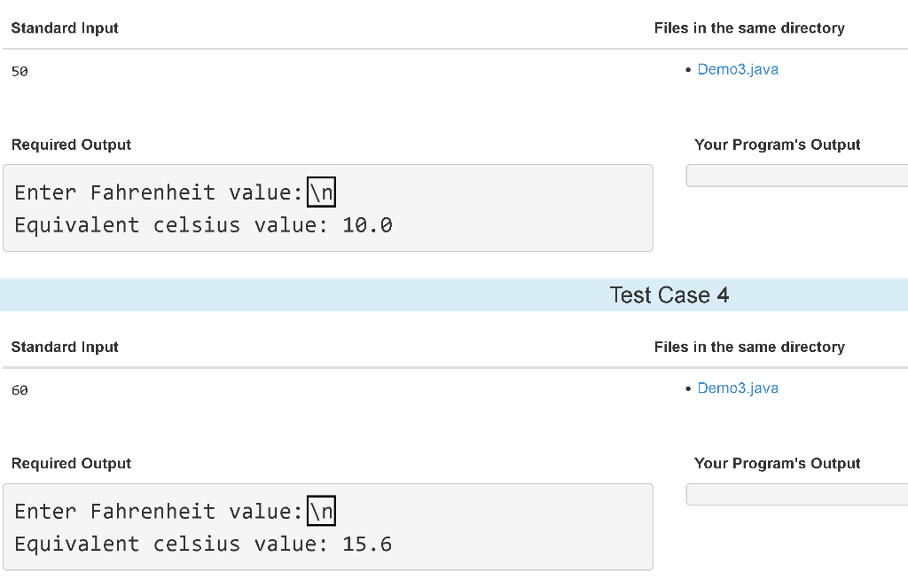Screen dimensions: 908x588
Task: Open the Demo3.java file link above Test Case 4
Action: click(x=738, y=69)
